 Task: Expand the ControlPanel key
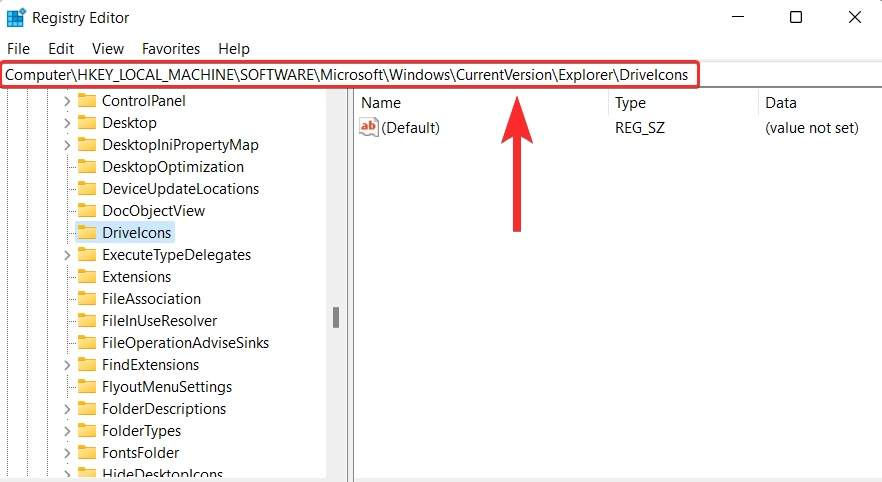[67, 101]
